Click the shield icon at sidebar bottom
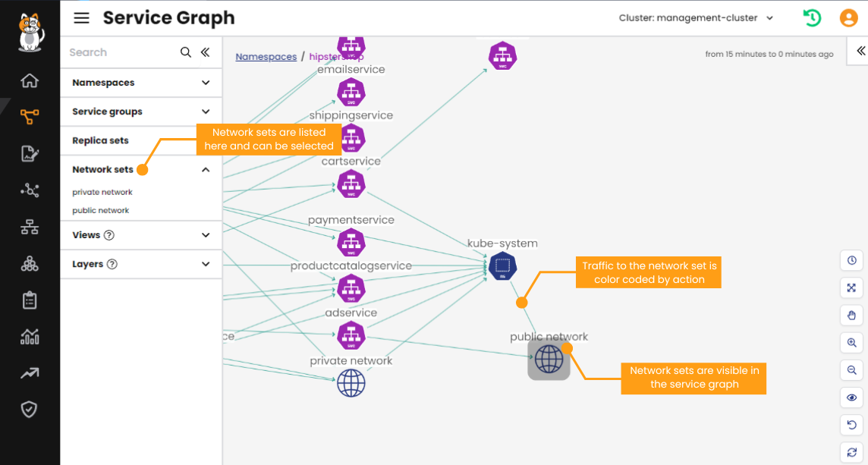868x465 pixels. tap(29, 409)
